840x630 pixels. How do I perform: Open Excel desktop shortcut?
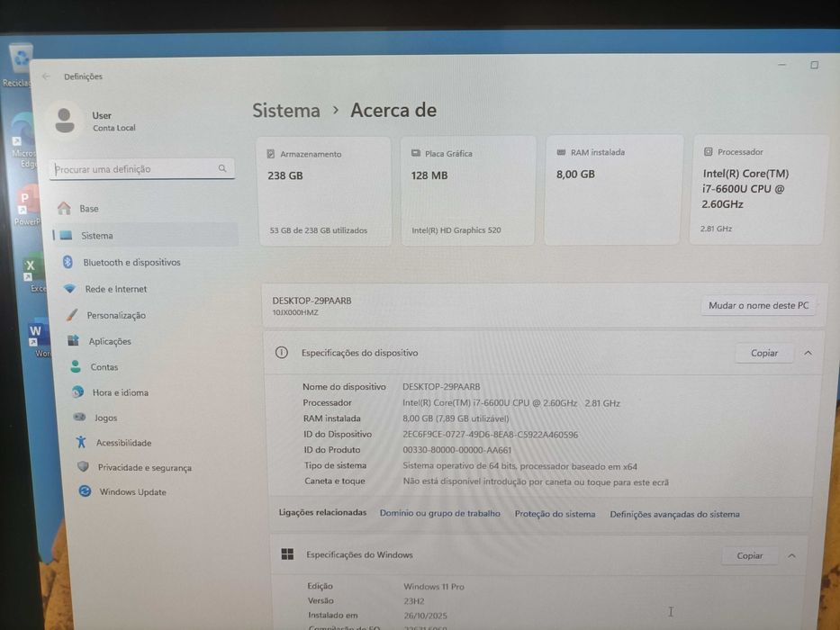click(x=35, y=274)
